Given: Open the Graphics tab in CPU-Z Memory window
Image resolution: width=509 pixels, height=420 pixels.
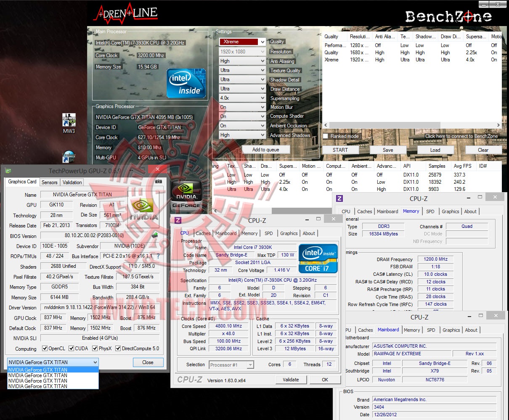Looking at the screenshot, I should pos(451,211).
